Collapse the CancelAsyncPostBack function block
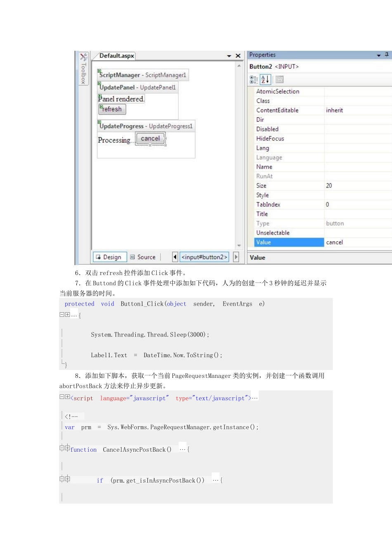The image size is (392, 555). tap(62, 448)
